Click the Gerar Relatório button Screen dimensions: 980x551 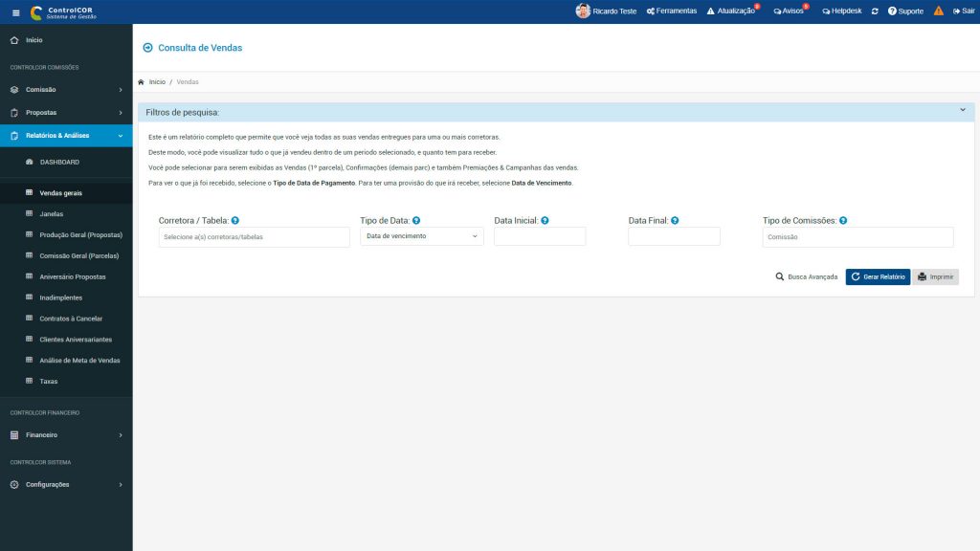click(x=879, y=276)
